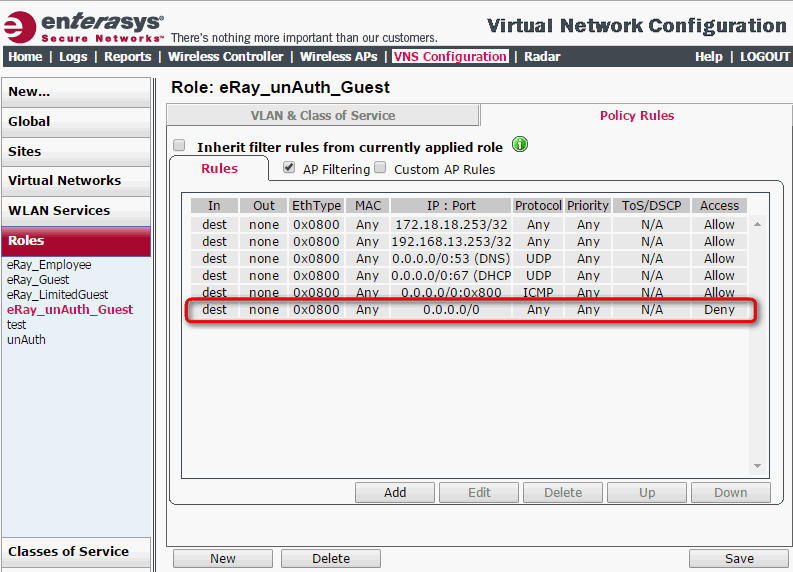The width and height of the screenshot is (793, 572).
Task: Click the IP : Port column header
Action: [451, 205]
